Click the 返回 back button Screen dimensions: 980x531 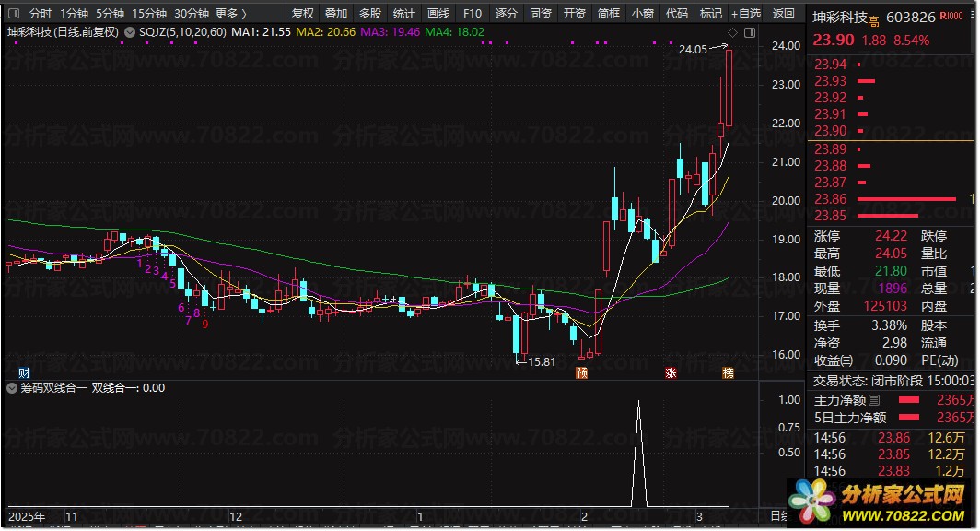click(783, 13)
